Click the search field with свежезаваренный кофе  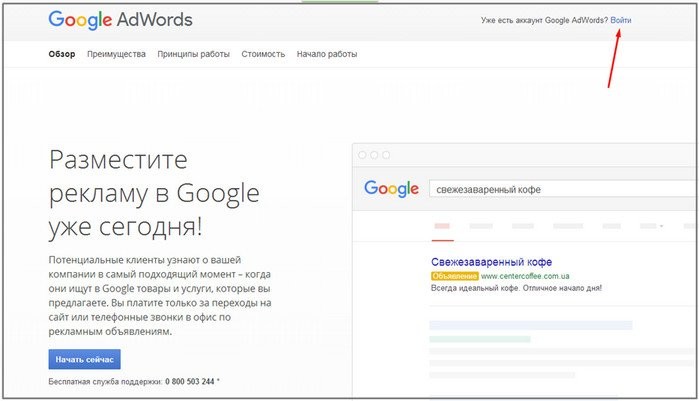click(563, 189)
